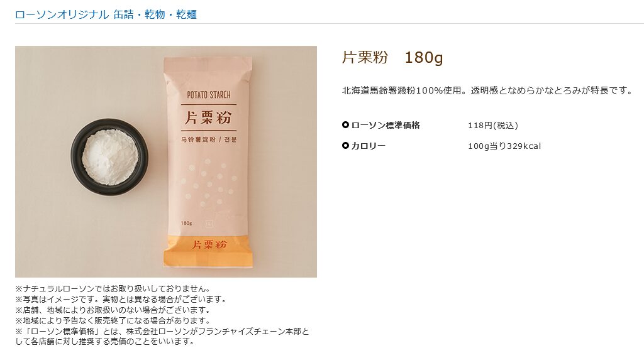
Task: Click the カロリー label
Action: [x=368, y=146]
